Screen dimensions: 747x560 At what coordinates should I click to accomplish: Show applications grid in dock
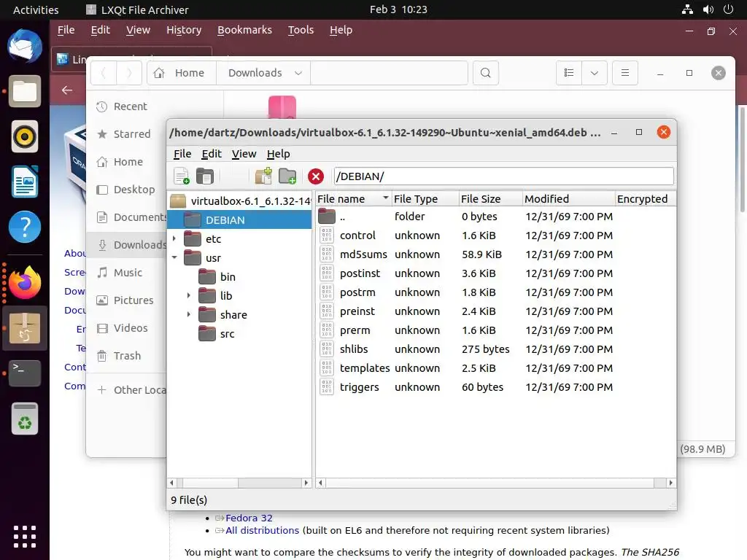tap(25, 537)
